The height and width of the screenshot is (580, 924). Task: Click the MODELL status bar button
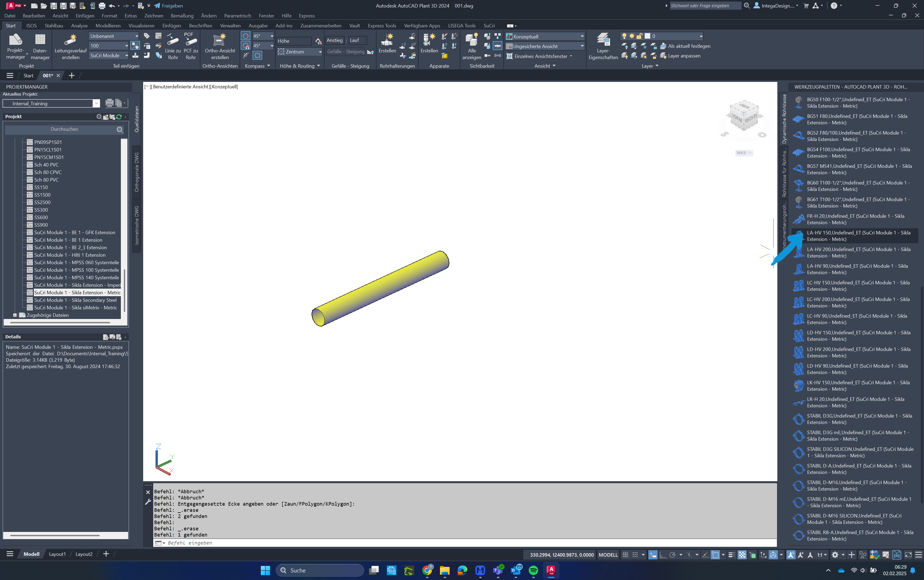click(608, 555)
